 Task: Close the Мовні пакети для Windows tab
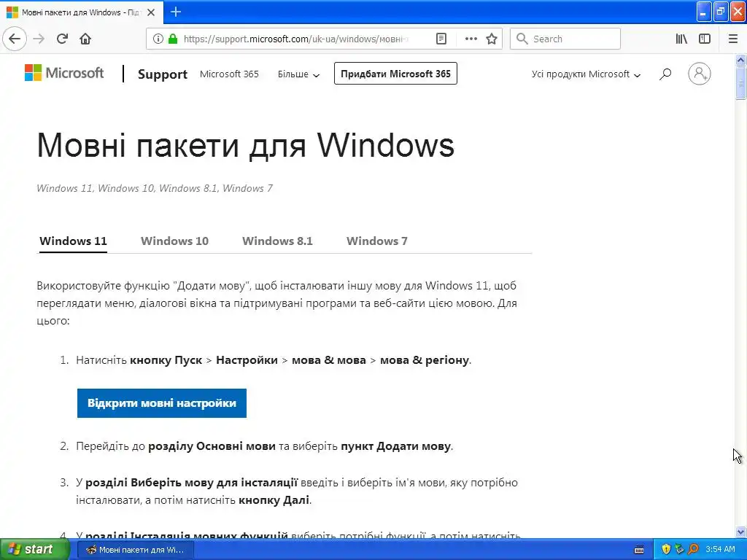tap(151, 12)
